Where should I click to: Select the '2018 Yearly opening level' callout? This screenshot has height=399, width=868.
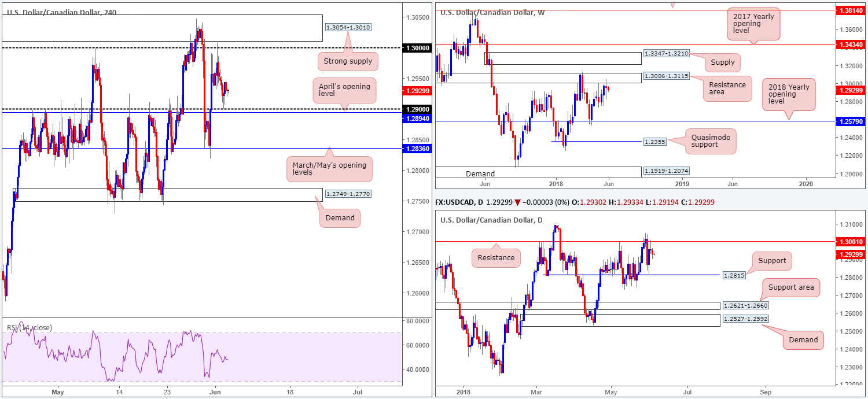(789, 94)
